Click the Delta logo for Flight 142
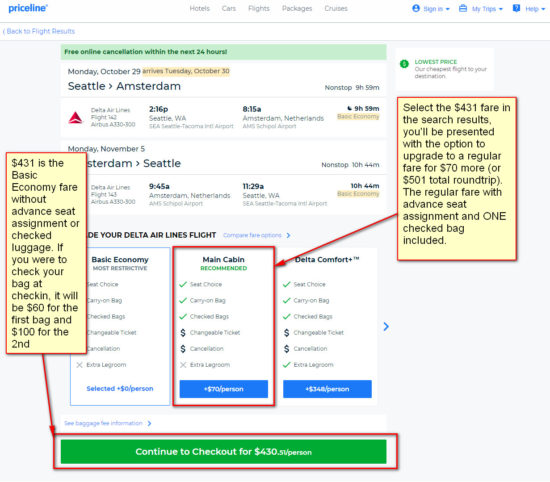The height and width of the screenshot is (482, 550). pos(75,118)
